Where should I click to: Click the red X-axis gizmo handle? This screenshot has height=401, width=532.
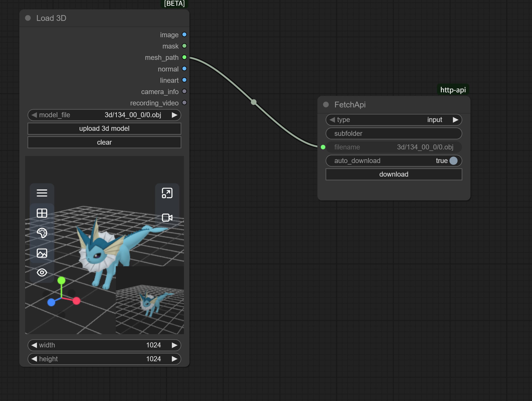76,301
